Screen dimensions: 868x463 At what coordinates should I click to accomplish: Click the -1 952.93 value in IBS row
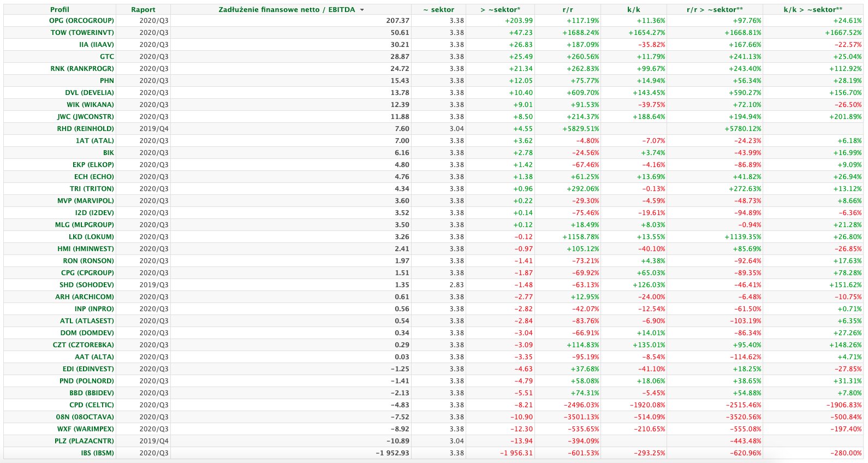393,453
